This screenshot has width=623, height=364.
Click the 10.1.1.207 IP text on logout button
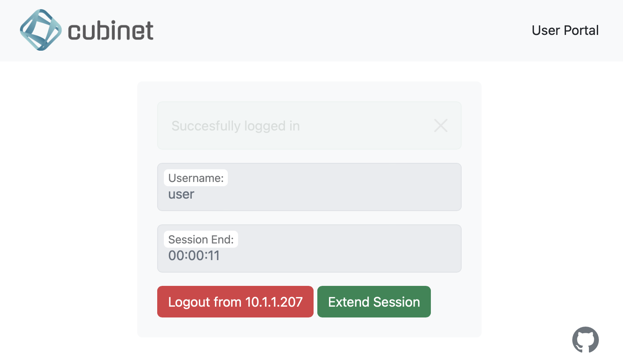(x=274, y=302)
